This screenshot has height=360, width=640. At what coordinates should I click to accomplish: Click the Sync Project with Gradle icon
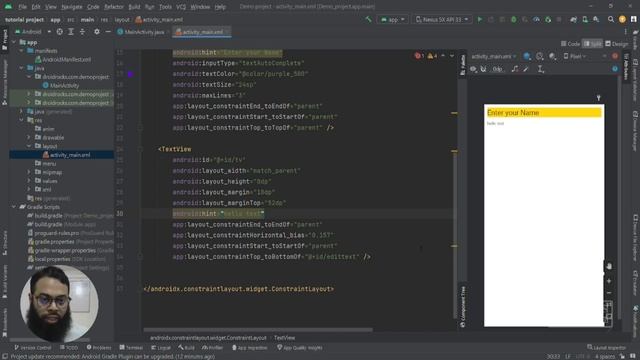point(573,19)
